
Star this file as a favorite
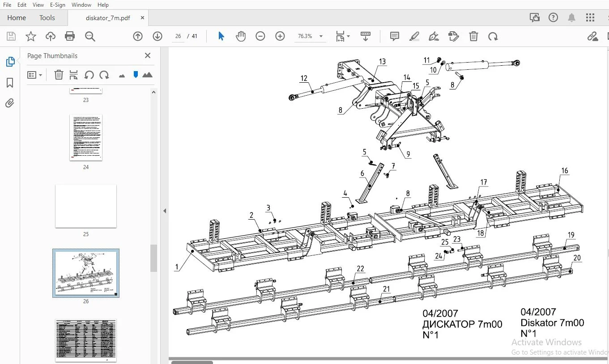tap(31, 36)
